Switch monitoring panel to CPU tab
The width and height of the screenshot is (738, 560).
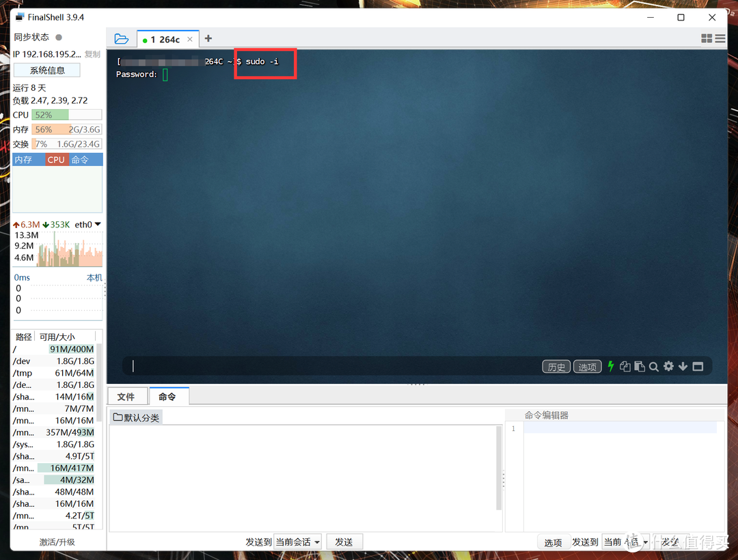pos(56,159)
